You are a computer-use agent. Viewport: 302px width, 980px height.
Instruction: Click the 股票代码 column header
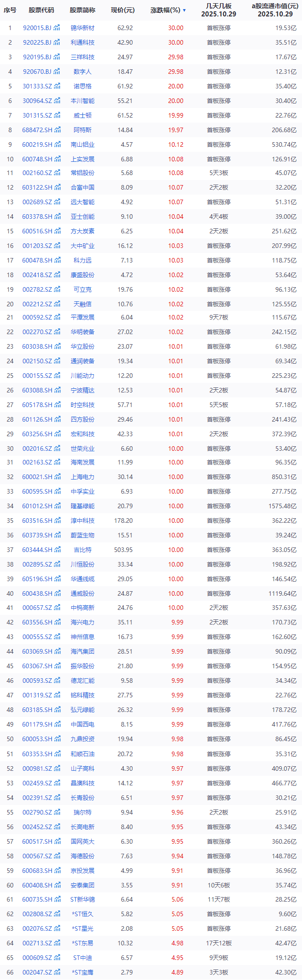[x=41, y=10]
